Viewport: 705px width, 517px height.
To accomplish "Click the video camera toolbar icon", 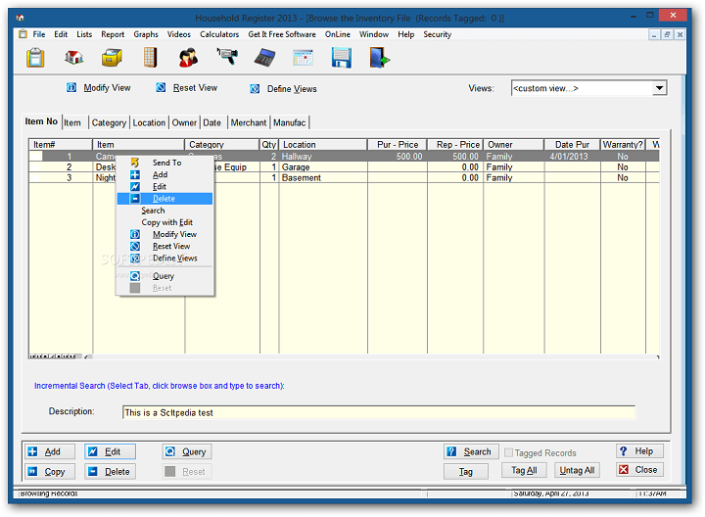I will (227, 58).
